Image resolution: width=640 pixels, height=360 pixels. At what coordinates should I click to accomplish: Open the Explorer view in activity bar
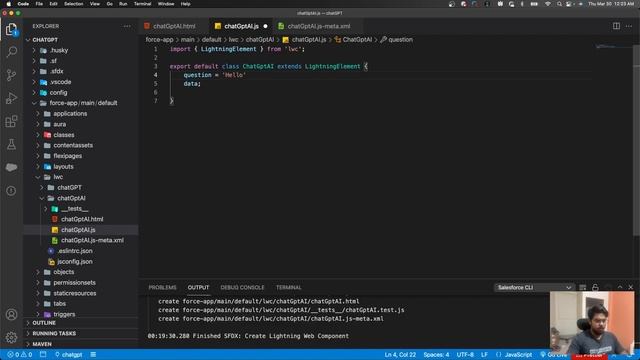click(11, 29)
